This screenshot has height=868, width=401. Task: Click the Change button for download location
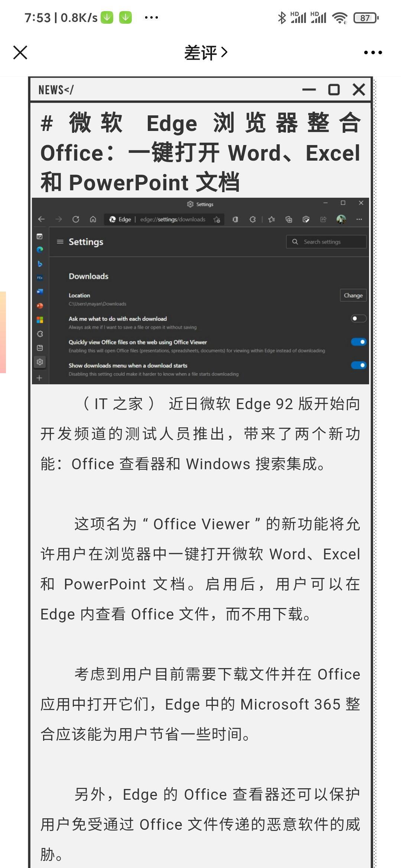[353, 295]
